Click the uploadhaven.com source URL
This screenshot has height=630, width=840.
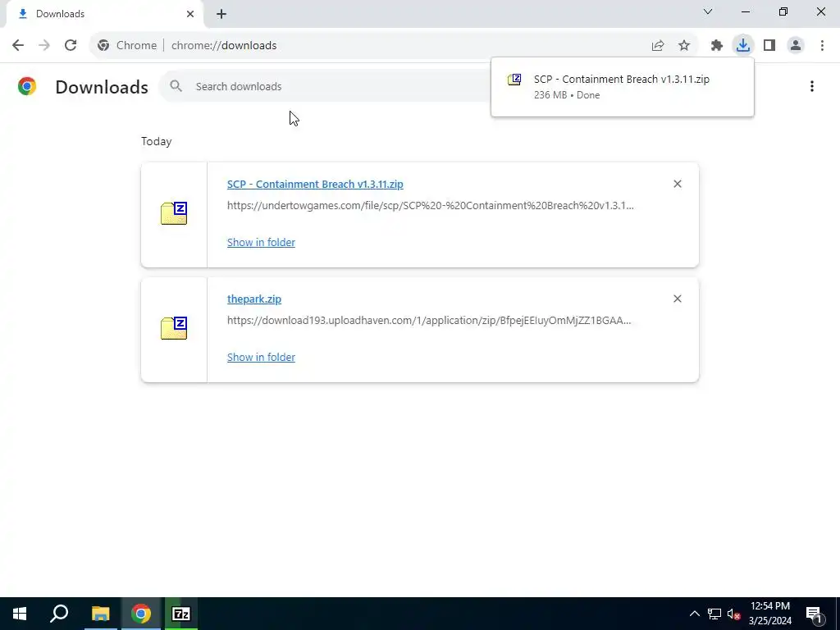tap(429, 320)
